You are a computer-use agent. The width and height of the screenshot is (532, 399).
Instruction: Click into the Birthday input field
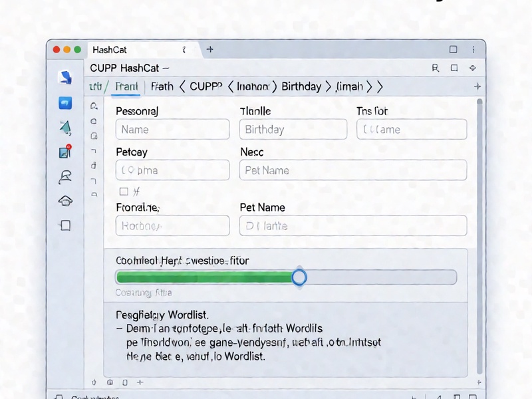(293, 129)
